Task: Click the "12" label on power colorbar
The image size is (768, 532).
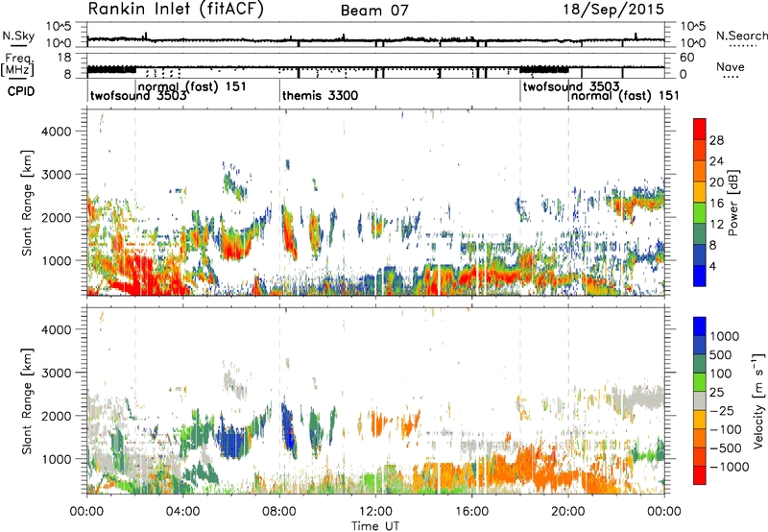Action: pyautogui.click(x=716, y=224)
